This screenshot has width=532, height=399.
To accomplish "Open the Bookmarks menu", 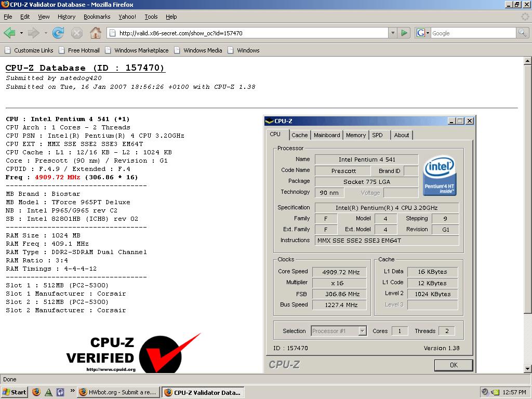I will 97,17.
